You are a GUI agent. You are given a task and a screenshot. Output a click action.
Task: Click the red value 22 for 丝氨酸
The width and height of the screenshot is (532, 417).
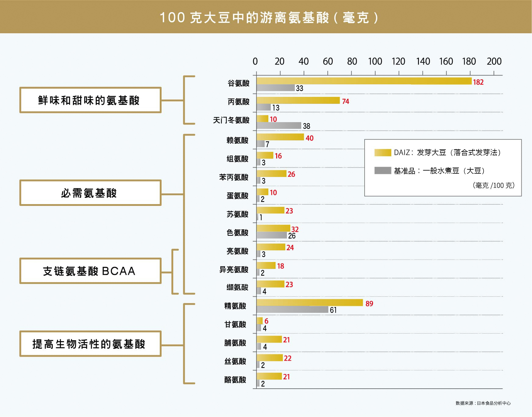pos(287,358)
